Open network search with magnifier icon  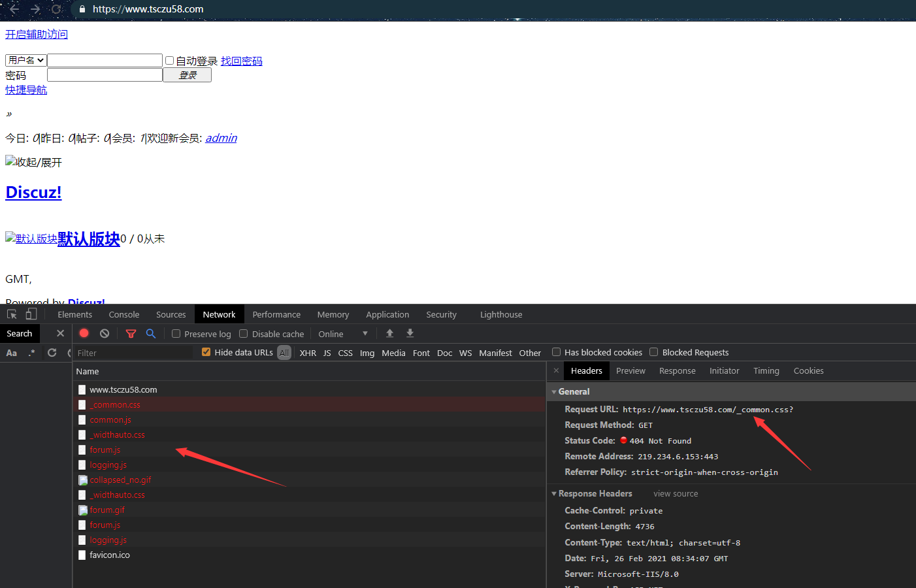(x=151, y=334)
